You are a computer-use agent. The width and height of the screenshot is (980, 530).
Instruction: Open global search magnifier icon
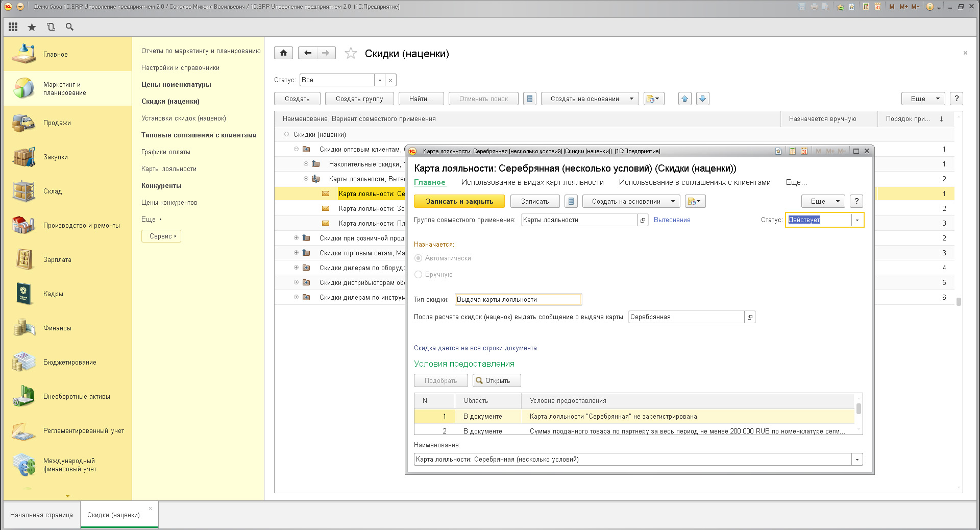click(x=69, y=27)
